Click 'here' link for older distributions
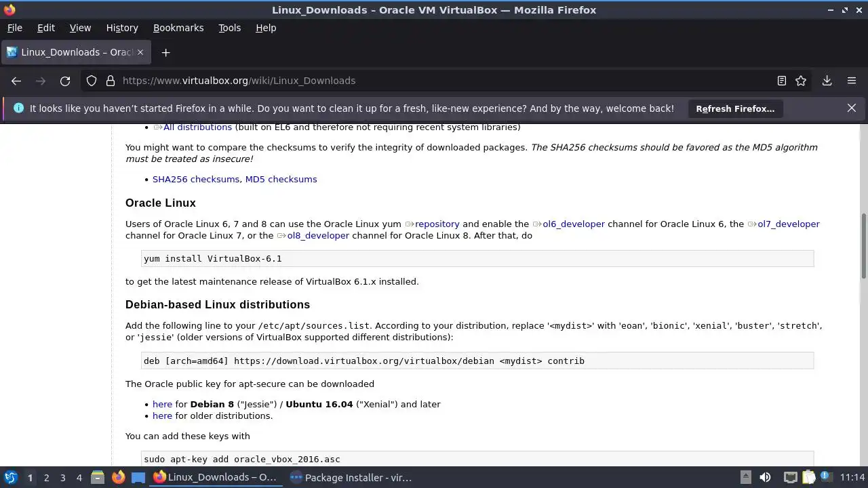This screenshot has width=868, height=488. pyautogui.click(x=162, y=415)
